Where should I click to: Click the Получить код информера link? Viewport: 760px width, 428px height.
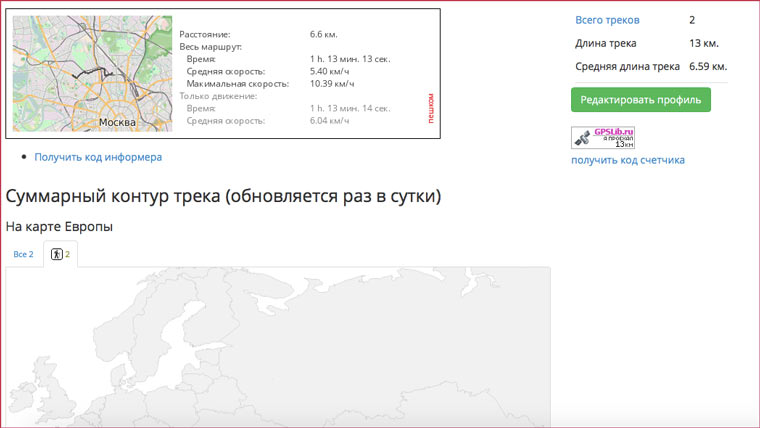pos(98,157)
